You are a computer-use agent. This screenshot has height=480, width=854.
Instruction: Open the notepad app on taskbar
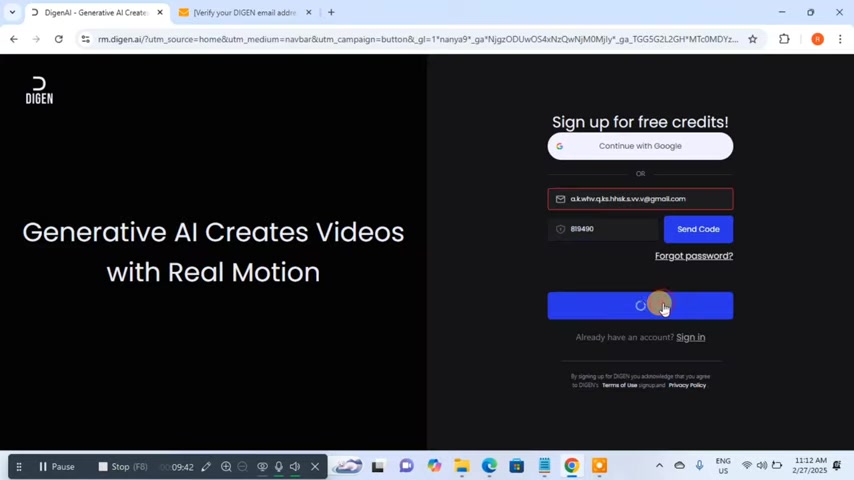pyautogui.click(x=544, y=466)
